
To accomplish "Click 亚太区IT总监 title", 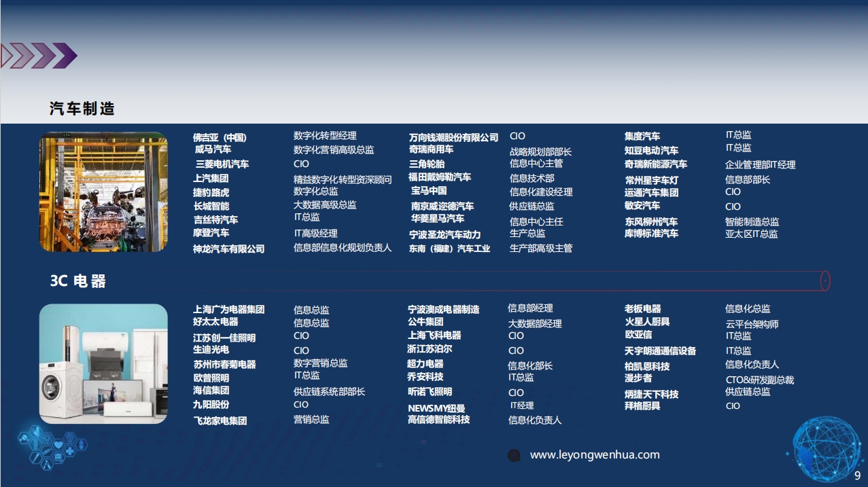I will click(751, 234).
